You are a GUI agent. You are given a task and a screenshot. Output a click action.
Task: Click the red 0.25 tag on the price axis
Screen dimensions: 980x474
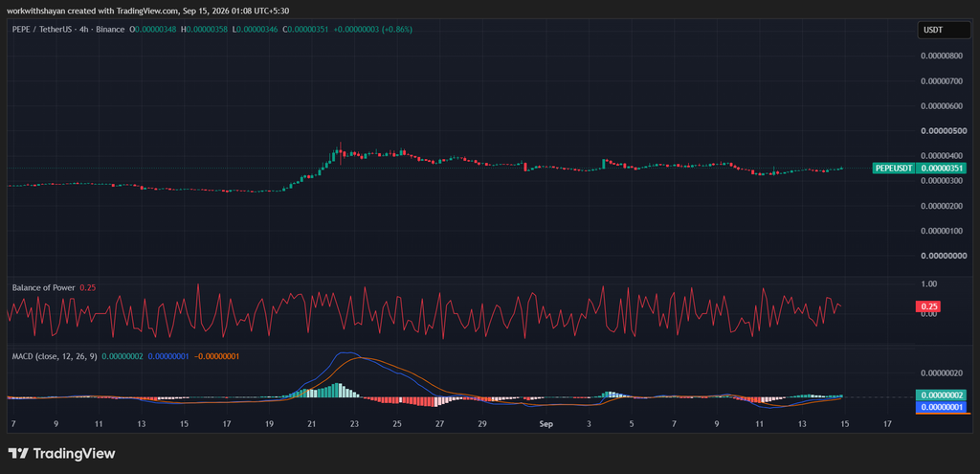tap(928, 306)
